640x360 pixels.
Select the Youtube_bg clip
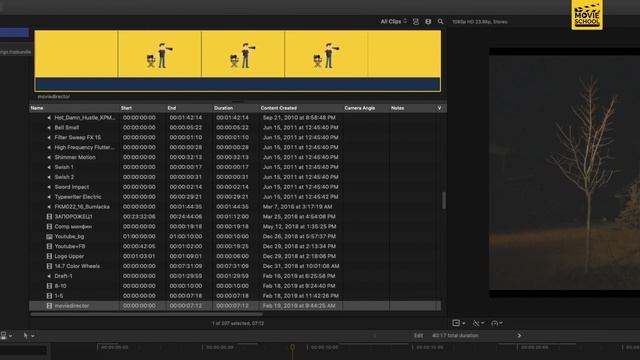tap(235, 236)
